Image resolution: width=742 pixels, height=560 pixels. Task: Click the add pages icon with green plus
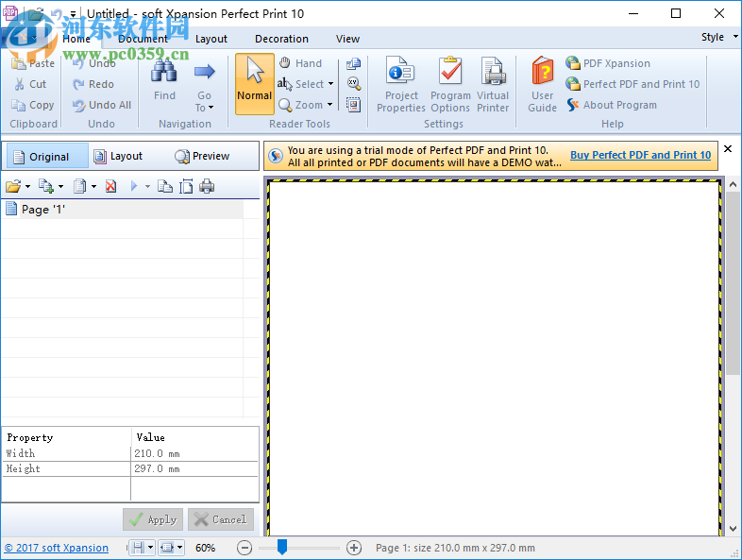46,186
